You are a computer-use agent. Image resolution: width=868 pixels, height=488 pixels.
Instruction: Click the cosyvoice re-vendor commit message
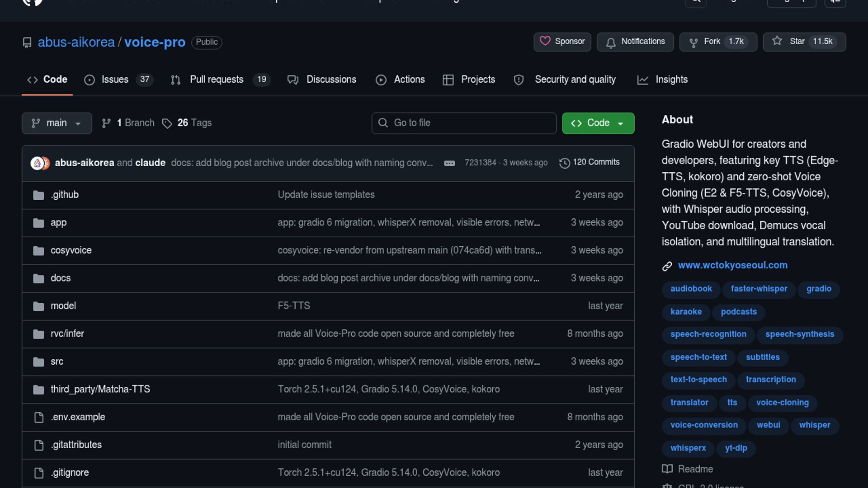(x=409, y=250)
